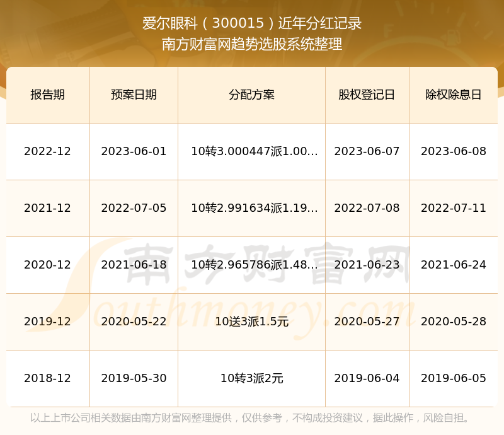Click proposal date 2020-05-22
The image size is (504, 435).
(134, 322)
